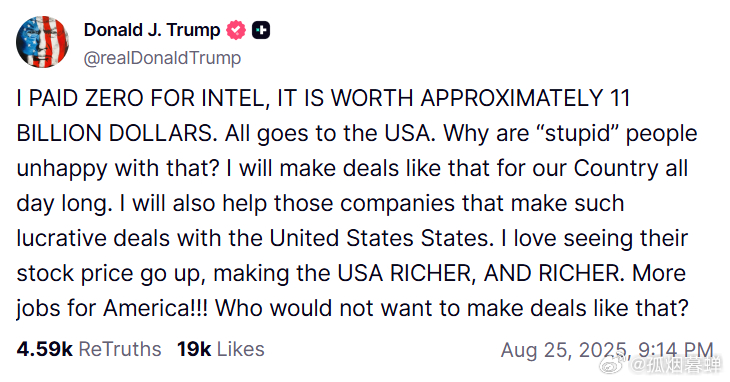Click the ReTruths label text
Viewport: 730px width, 382px height.
coord(120,349)
